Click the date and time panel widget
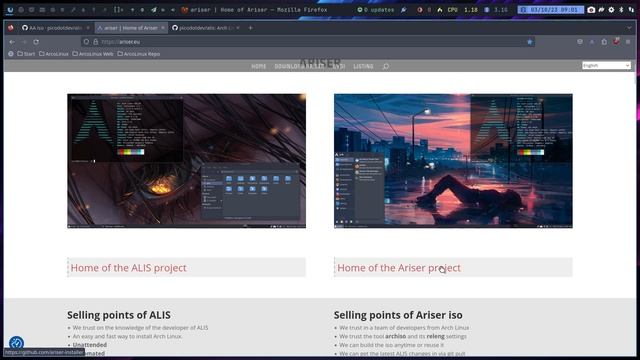This screenshot has height=360, width=640. (x=551, y=9)
